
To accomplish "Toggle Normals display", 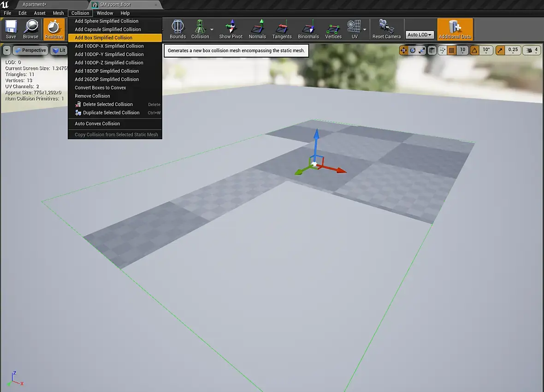I will pos(257,29).
